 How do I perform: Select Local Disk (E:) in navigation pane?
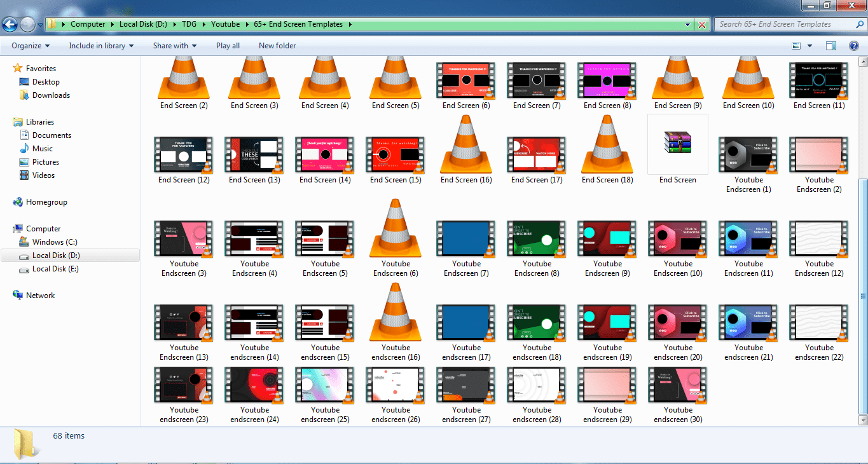coord(55,269)
